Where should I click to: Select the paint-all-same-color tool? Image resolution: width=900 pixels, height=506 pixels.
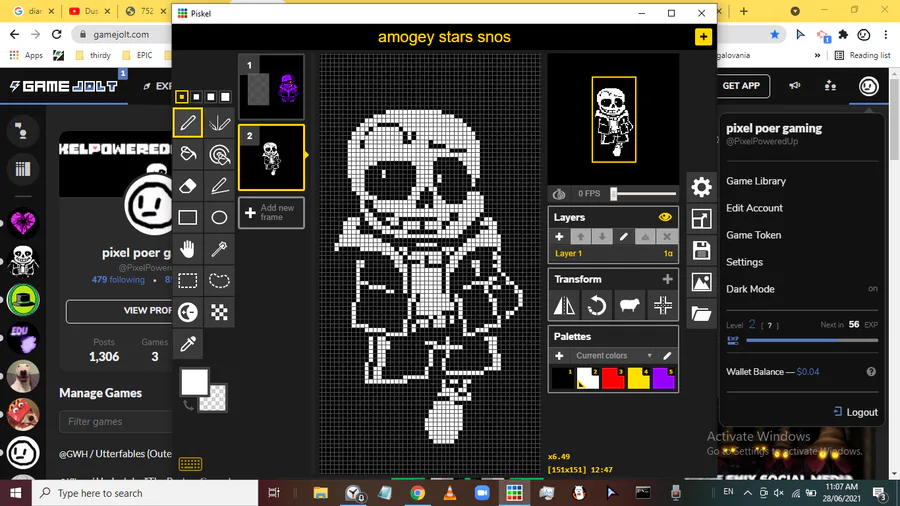(x=219, y=154)
